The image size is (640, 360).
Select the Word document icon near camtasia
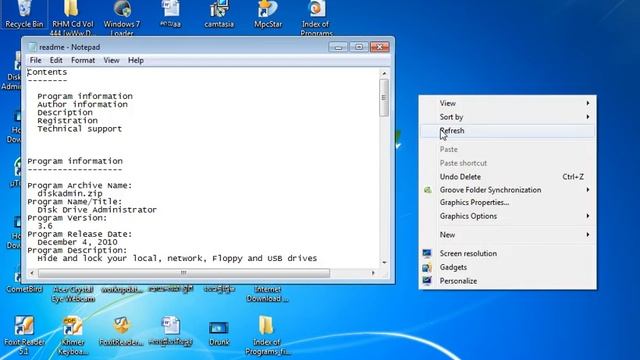171,9
